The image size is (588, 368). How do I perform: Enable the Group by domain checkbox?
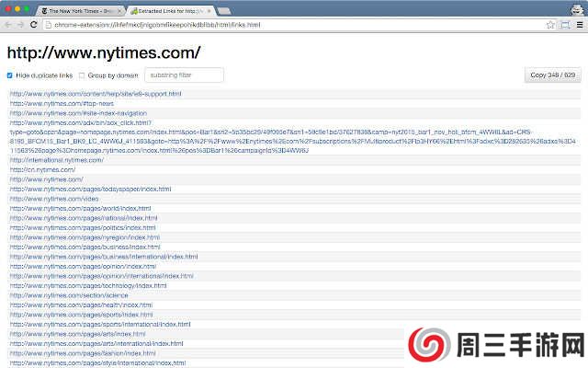tap(82, 75)
